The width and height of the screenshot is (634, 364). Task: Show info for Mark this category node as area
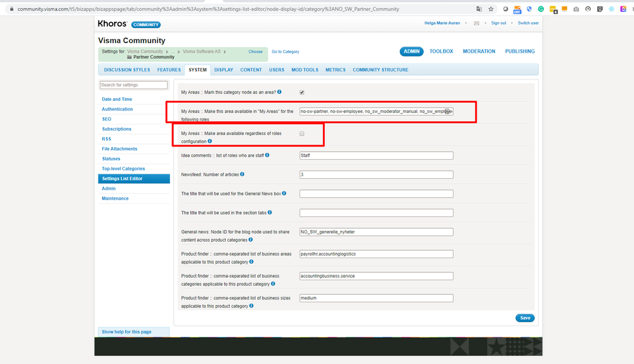coord(279,92)
